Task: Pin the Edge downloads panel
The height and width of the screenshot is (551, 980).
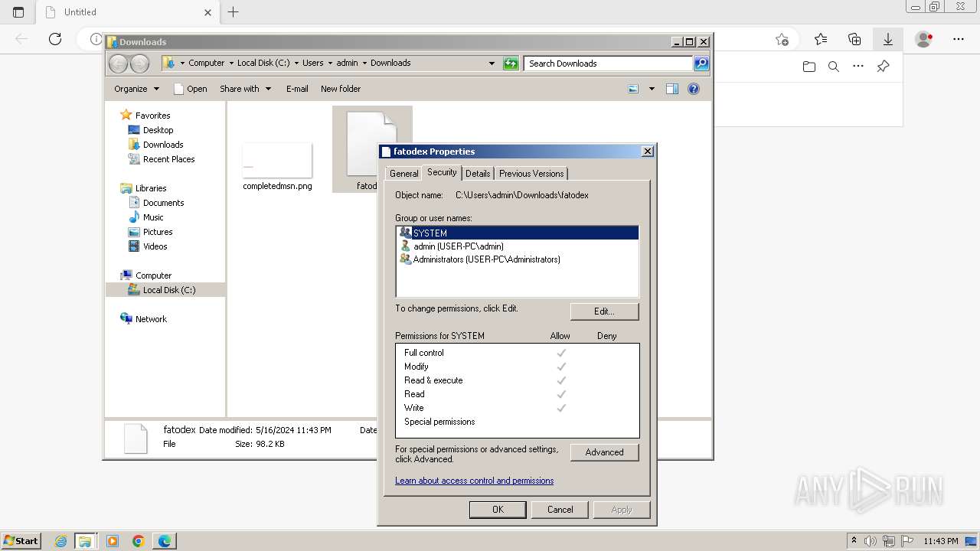Action: (883, 67)
